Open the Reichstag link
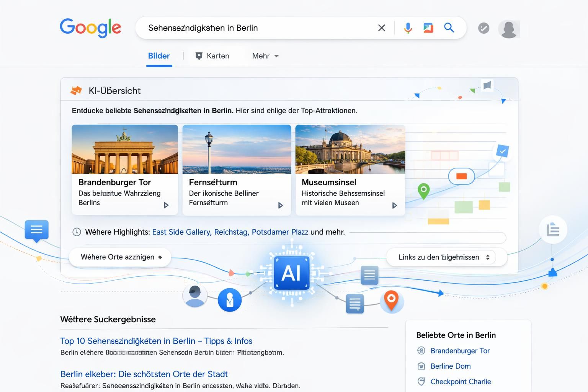The height and width of the screenshot is (392, 588). point(232,232)
